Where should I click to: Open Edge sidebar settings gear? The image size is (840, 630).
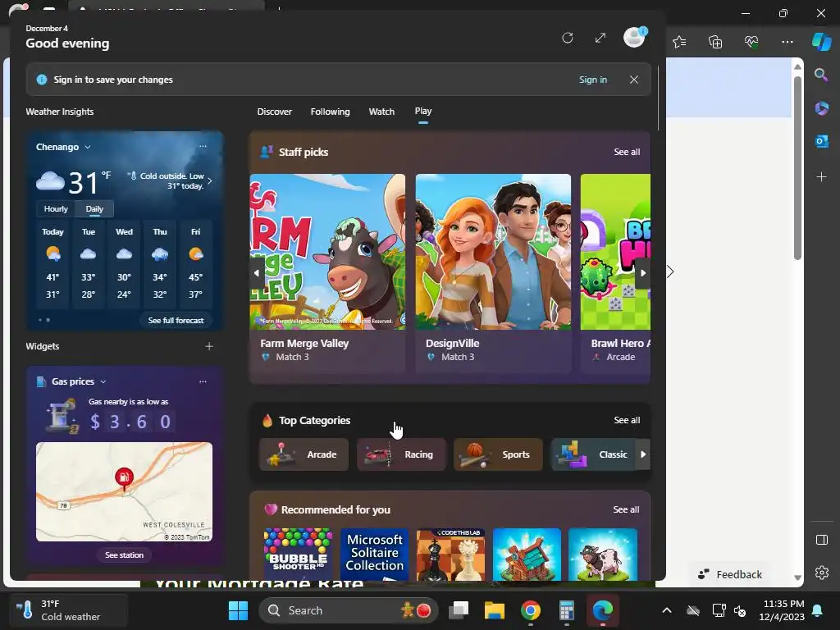click(821, 572)
